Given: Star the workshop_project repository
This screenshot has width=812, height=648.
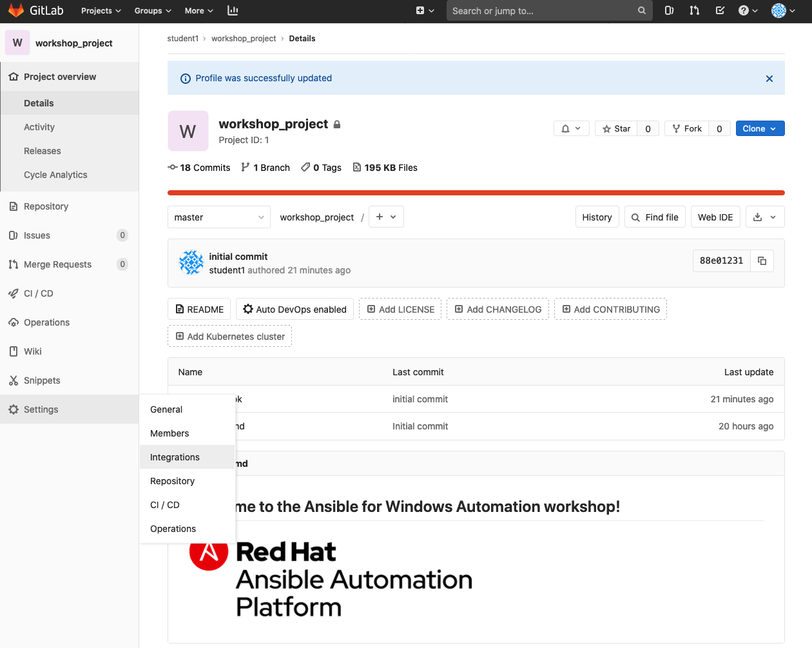Looking at the screenshot, I should point(616,129).
